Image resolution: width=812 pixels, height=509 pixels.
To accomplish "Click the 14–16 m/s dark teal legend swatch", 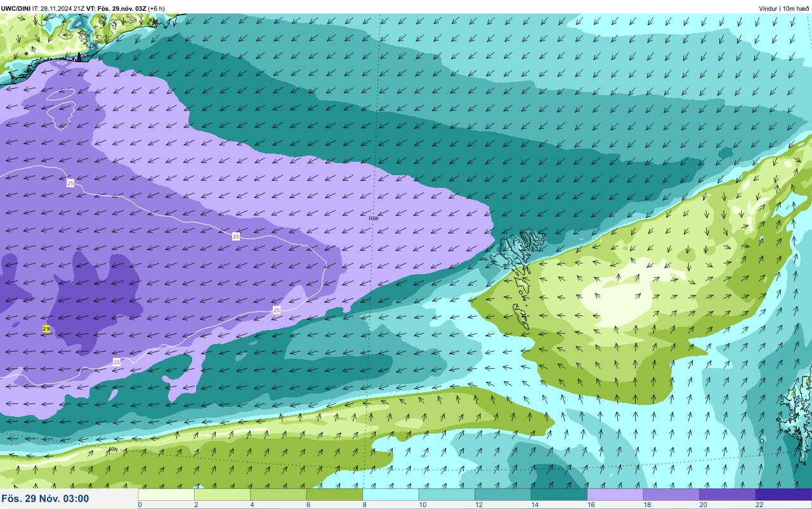I will pos(559,494).
